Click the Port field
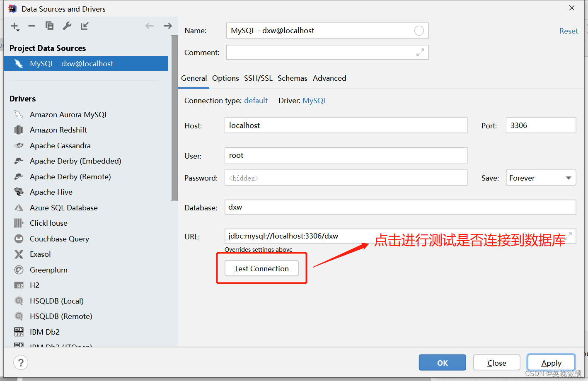The width and height of the screenshot is (588, 381). click(x=541, y=125)
